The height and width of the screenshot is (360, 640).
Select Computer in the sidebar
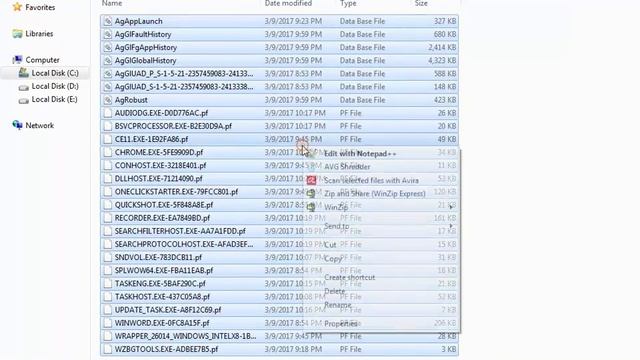click(42, 60)
